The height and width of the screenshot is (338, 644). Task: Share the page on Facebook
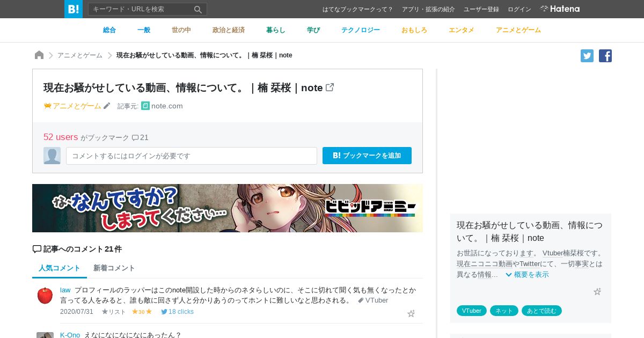pyautogui.click(x=605, y=56)
